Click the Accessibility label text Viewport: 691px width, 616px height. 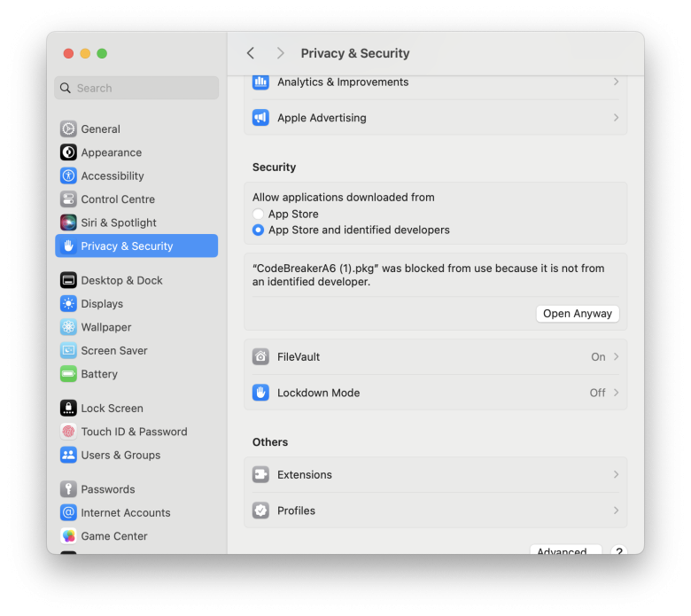point(113,175)
